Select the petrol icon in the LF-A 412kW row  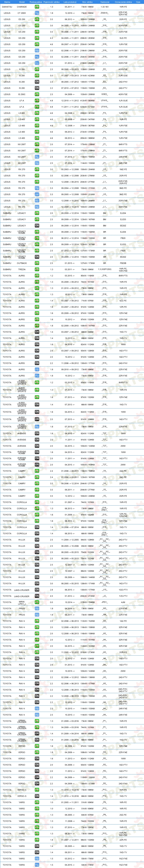(37, 100)
